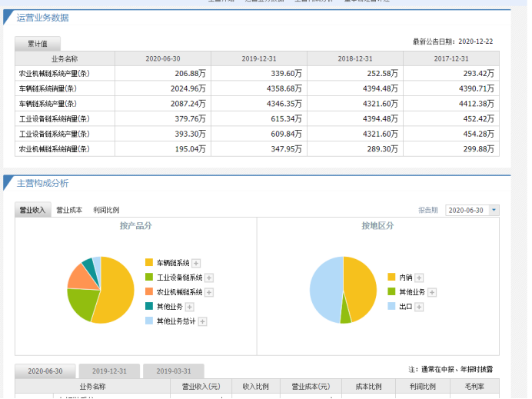This screenshot has width=532, height=399.
Task: Select the 2019-12-31 period tab
Action: 109,371
